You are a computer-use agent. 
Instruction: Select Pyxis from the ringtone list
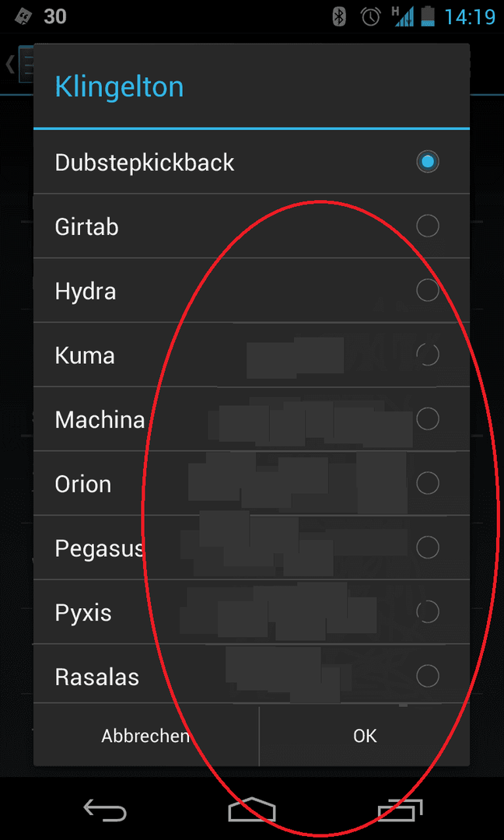click(x=252, y=612)
